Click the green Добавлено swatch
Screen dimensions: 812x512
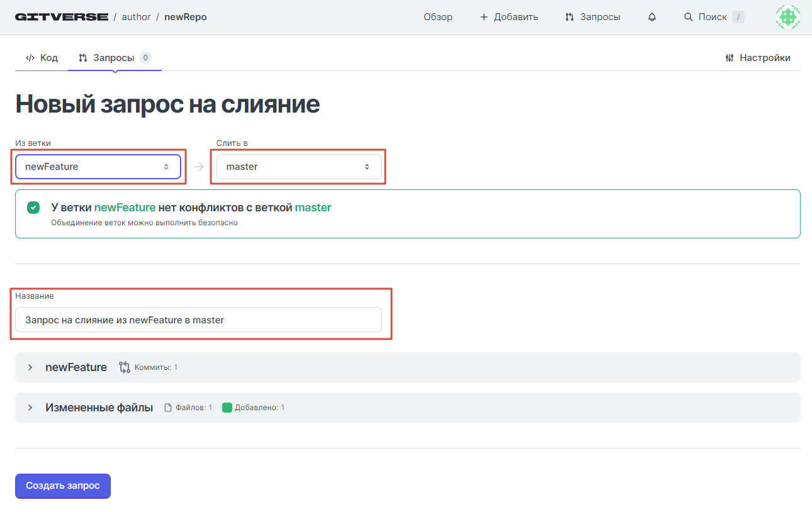pos(227,408)
